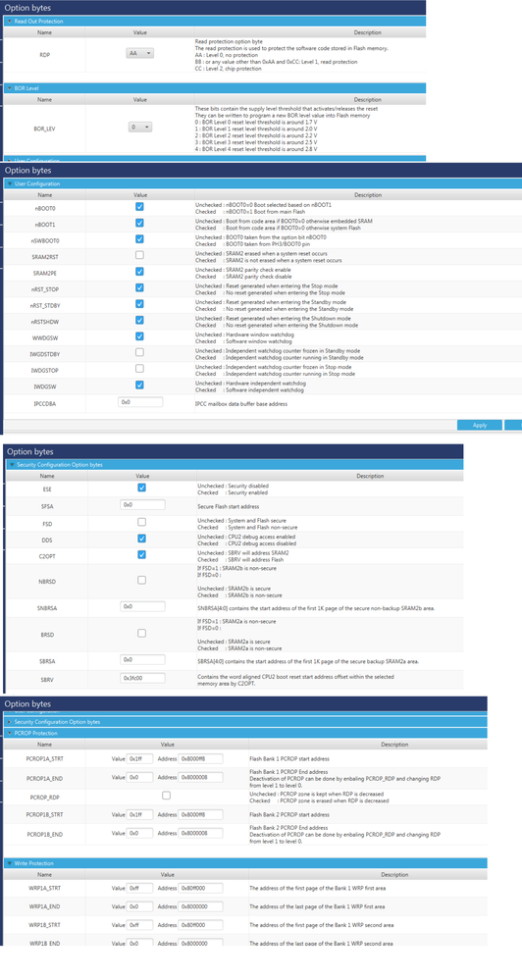Click the PCROP1B_END Value field

tap(139, 833)
